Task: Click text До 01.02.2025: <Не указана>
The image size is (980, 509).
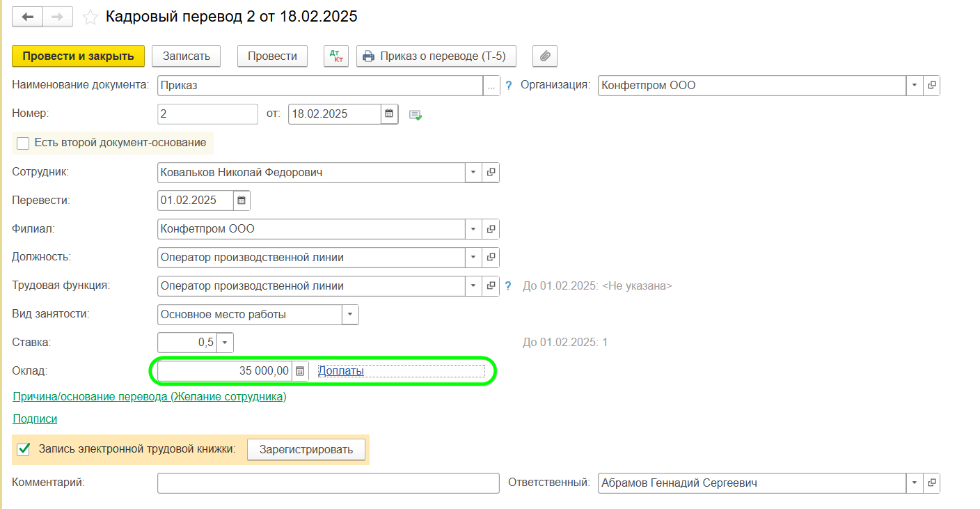Action: click(x=597, y=286)
